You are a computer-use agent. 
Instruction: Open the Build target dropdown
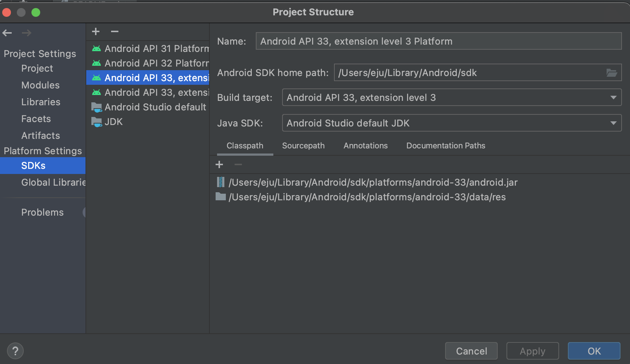pos(452,98)
